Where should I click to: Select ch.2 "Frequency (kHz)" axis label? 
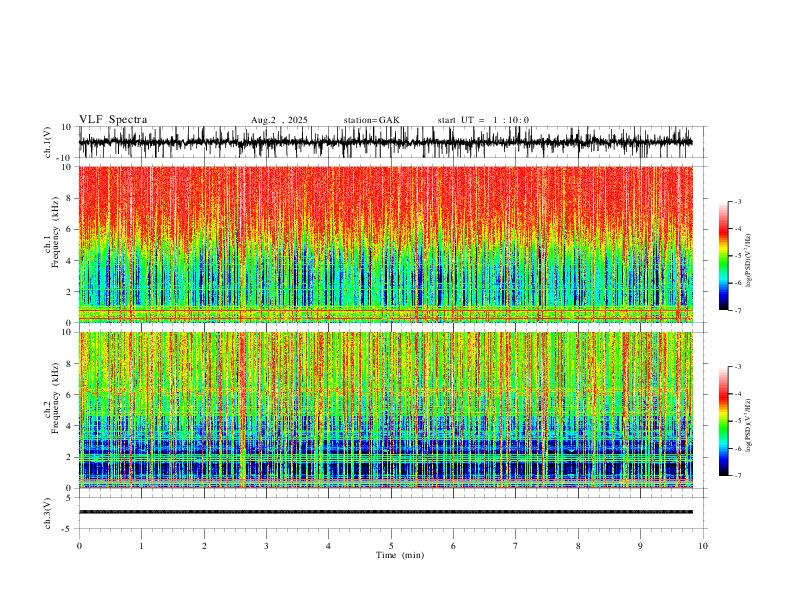point(56,398)
